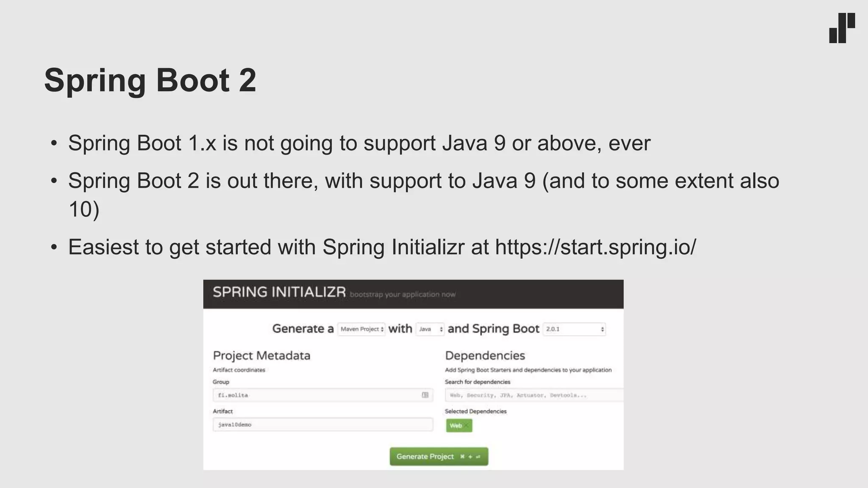Click the slide title Spring Boot 2
The width and height of the screenshot is (868, 488).
tap(150, 80)
